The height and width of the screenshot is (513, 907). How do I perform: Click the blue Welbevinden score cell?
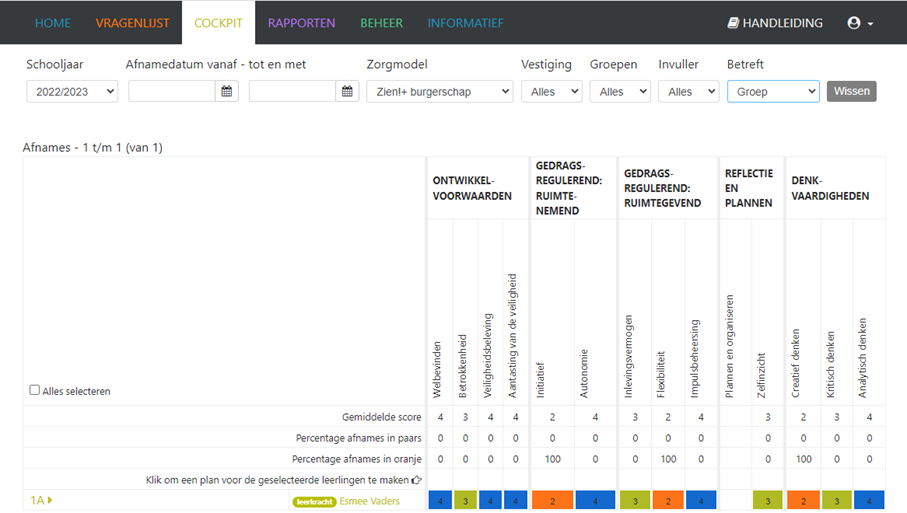[440, 501]
